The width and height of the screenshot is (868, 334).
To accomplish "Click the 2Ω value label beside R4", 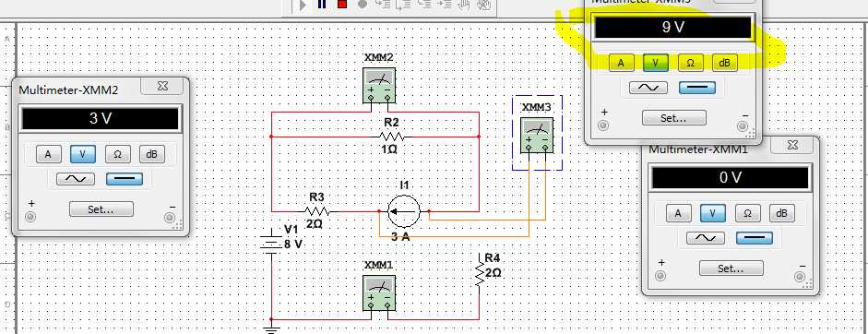I will [x=493, y=273].
